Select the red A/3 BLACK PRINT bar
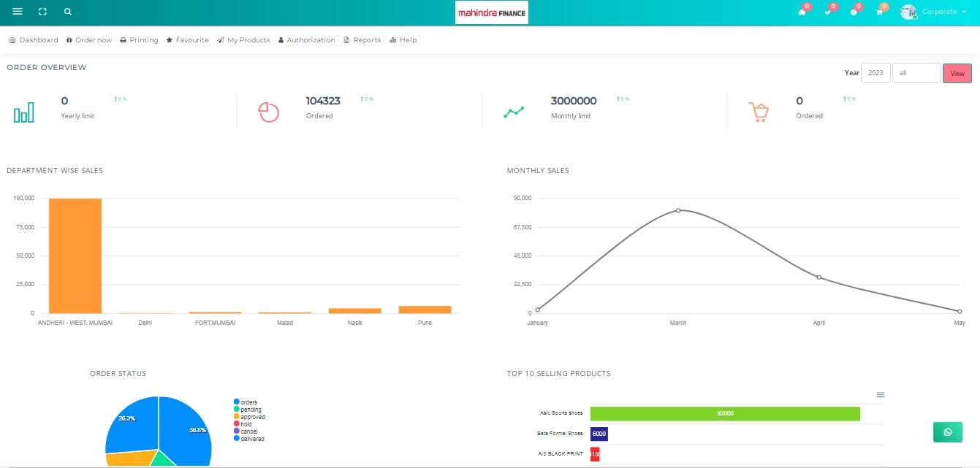980x468 pixels. click(x=595, y=454)
